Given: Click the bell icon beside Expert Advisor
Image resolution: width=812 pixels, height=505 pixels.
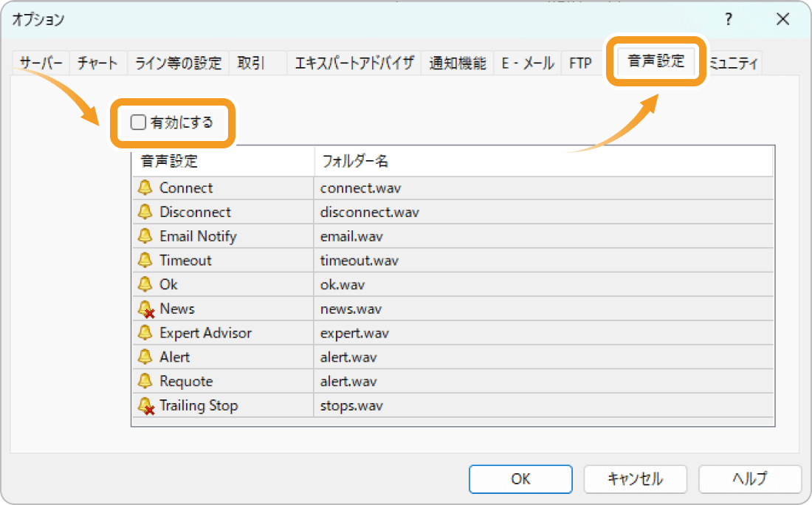Looking at the screenshot, I should (x=145, y=332).
